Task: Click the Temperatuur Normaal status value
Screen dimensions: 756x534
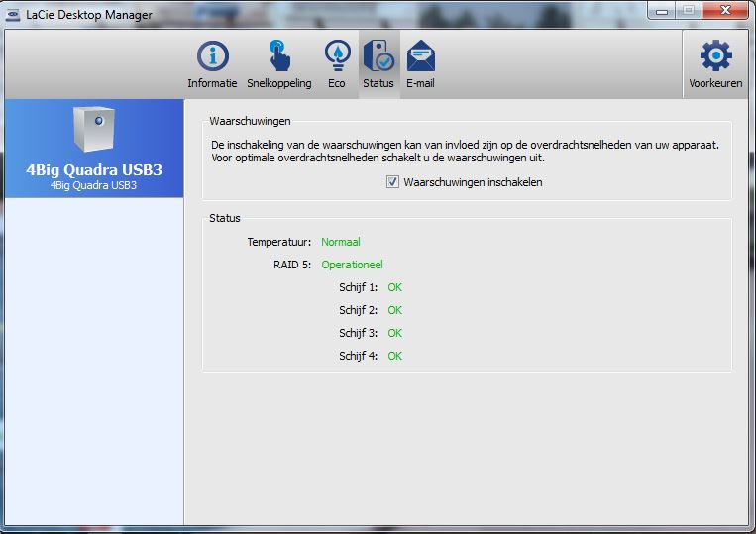Action: 340,241
